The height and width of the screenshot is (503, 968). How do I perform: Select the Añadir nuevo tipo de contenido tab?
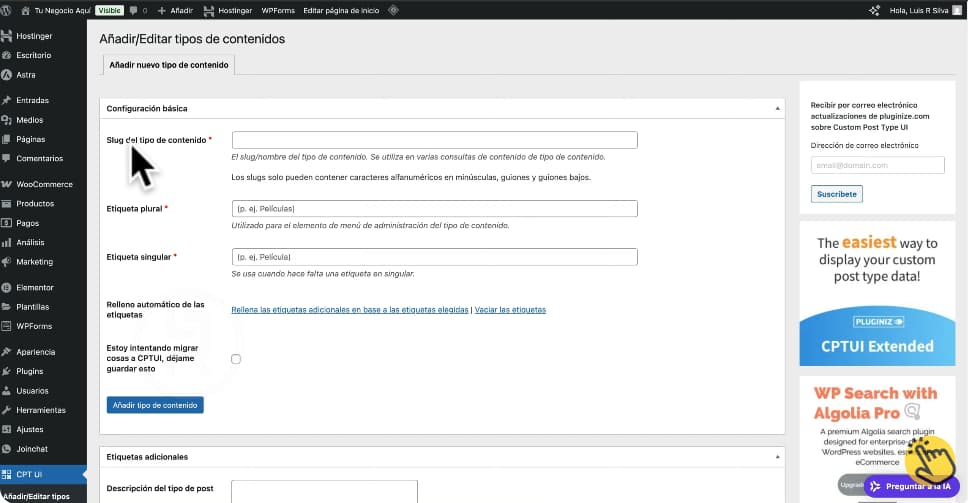[169, 65]
